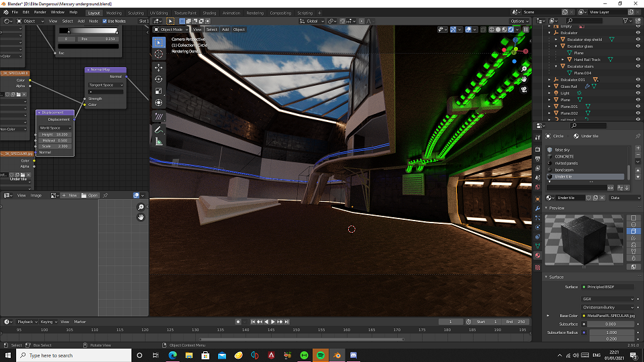Open Blender from Windows taskbar
This screenshot has width=644, height=362.
click(337, 355)
